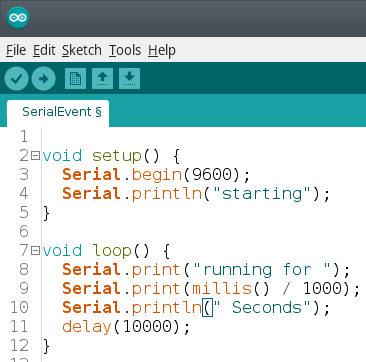Verify the sketch with checkmark button
The image size is (366, 362).
coord(16,79)
